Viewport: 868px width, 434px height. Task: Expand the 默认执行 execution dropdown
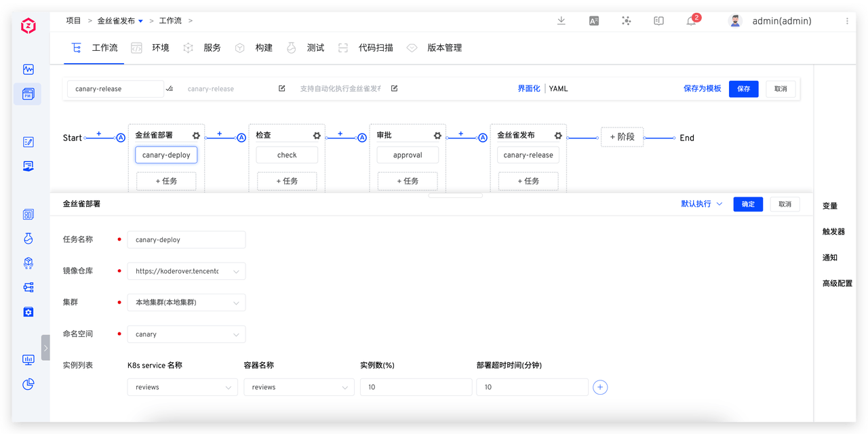pos(701,203)
